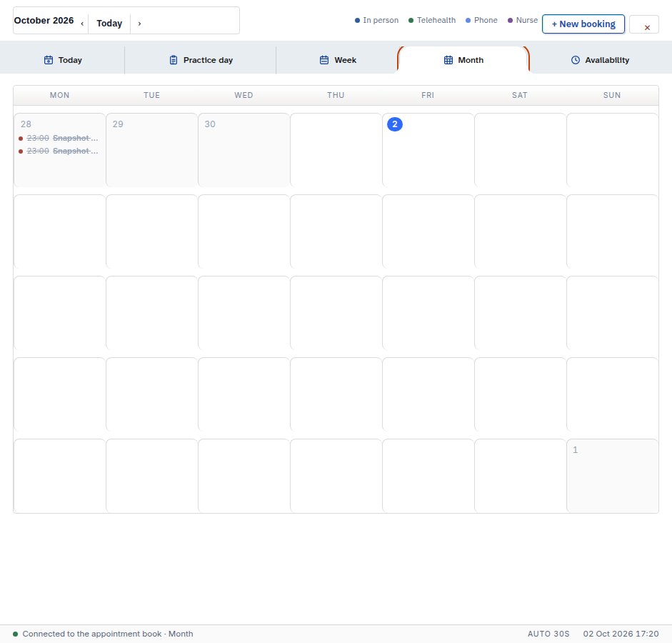Select the Month tab
The width and height of the screenshot is (672, 643).
[x=463, y=60]
